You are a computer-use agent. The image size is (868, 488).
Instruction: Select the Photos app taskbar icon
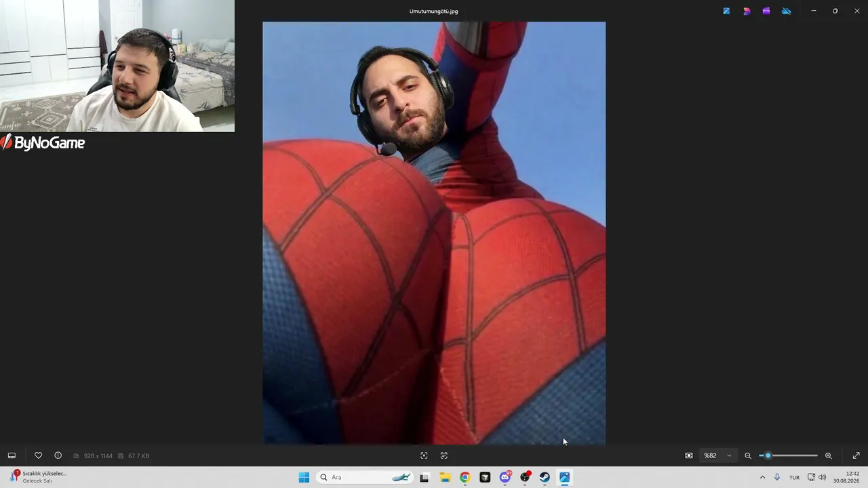pos(564,477)
